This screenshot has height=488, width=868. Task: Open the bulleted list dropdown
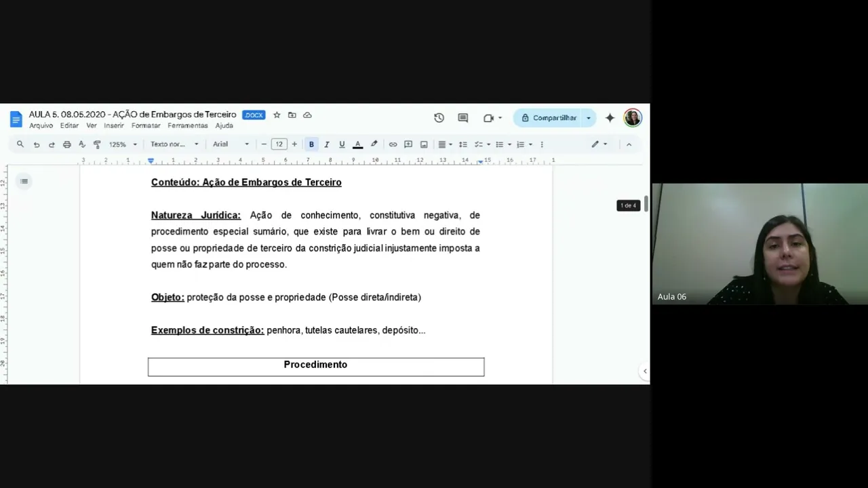point(502,144)
